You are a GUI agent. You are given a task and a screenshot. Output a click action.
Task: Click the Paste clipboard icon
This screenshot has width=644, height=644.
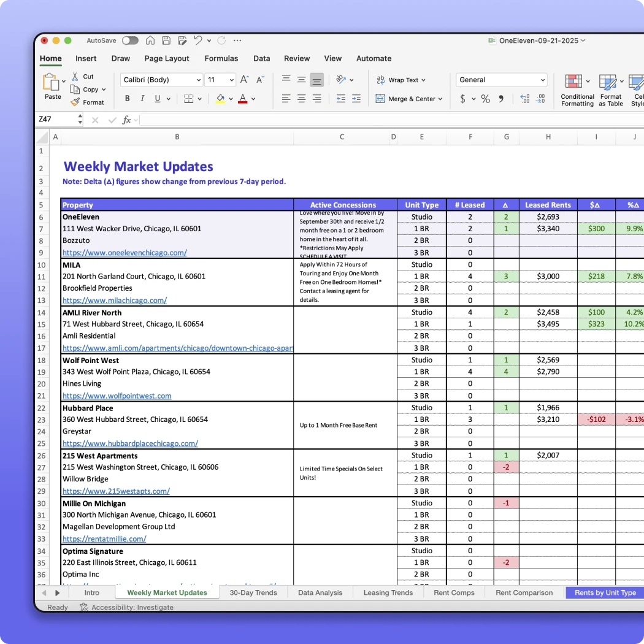51,82
